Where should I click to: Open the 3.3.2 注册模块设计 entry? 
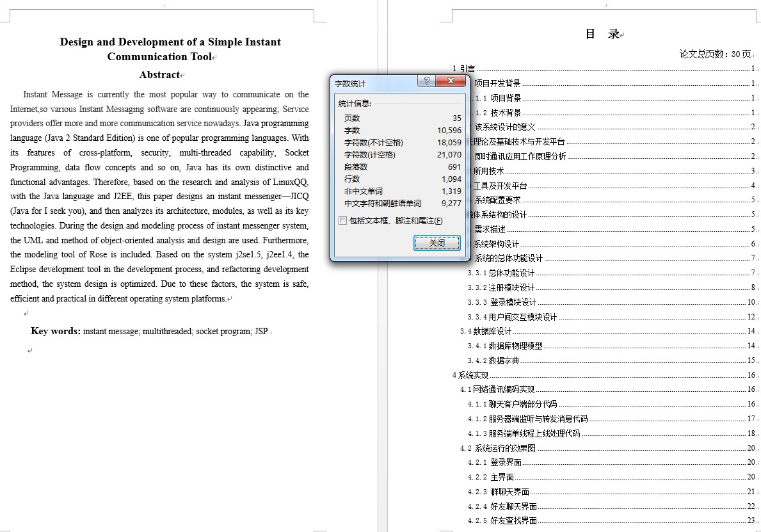[x=611, y=287]
